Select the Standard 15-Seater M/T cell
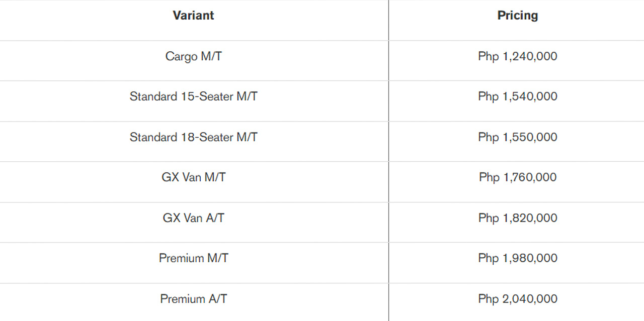The image size is (644, 321). 193,96
